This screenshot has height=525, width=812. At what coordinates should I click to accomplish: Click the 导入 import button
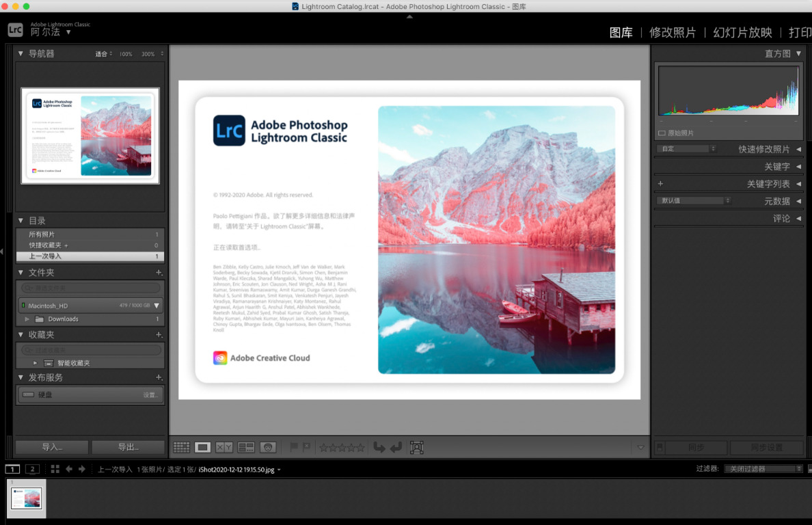[x=52, y=447]
